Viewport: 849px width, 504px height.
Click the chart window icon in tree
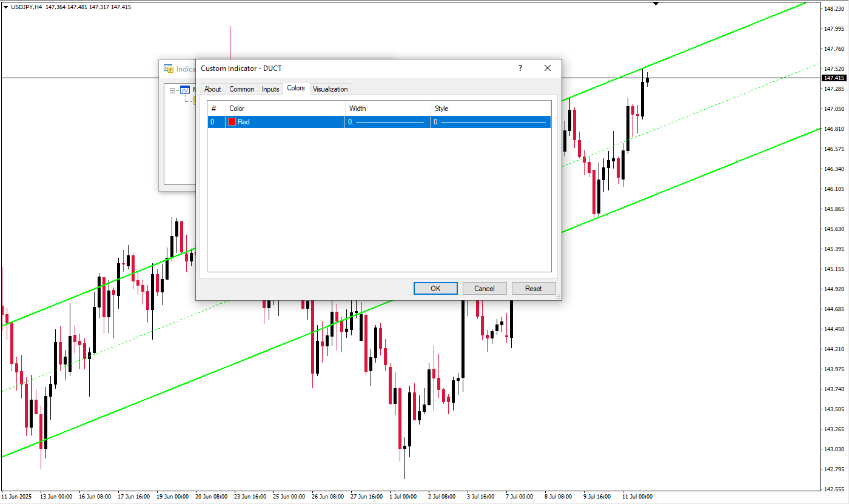point(185,90)
